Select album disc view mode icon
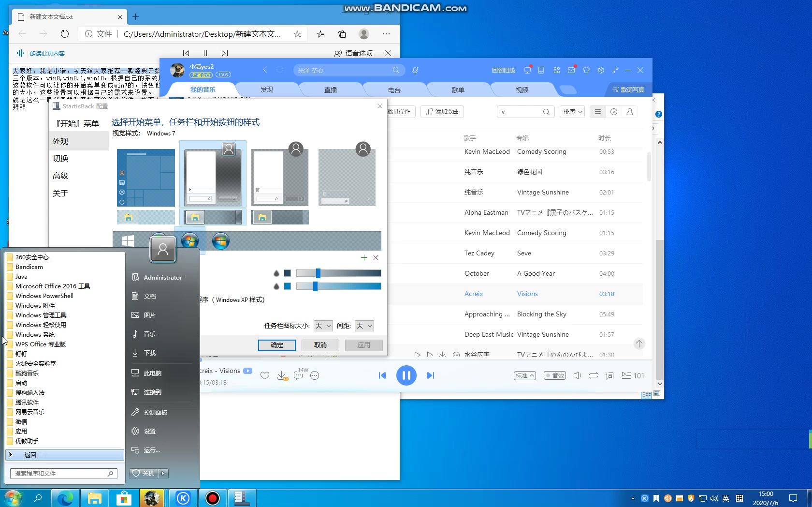 pos(614,112)
